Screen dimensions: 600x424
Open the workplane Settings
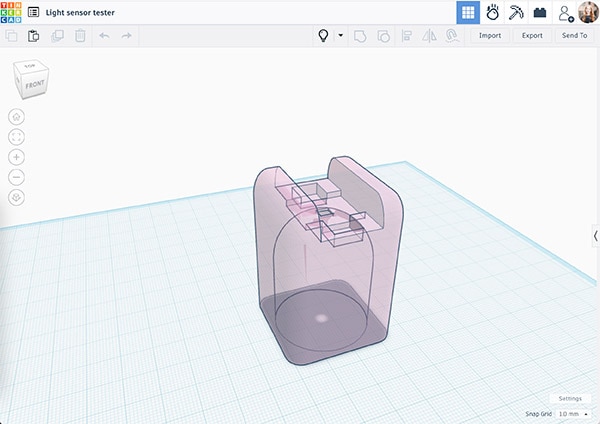(570, 398)
